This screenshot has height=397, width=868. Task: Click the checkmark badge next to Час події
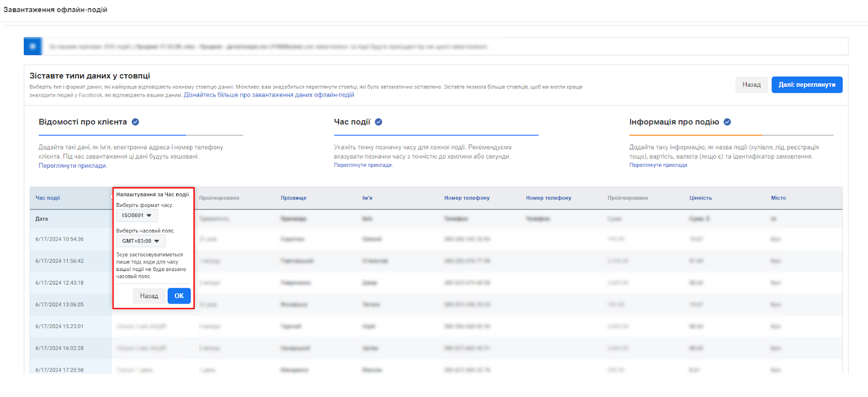point(379,122)
